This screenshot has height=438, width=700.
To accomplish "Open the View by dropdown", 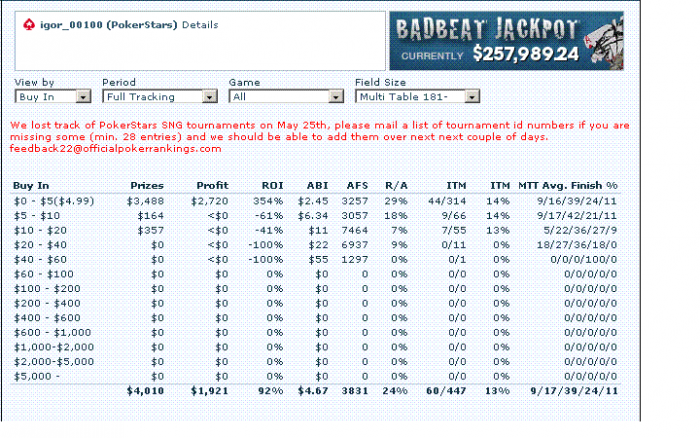I will [53, 96].
